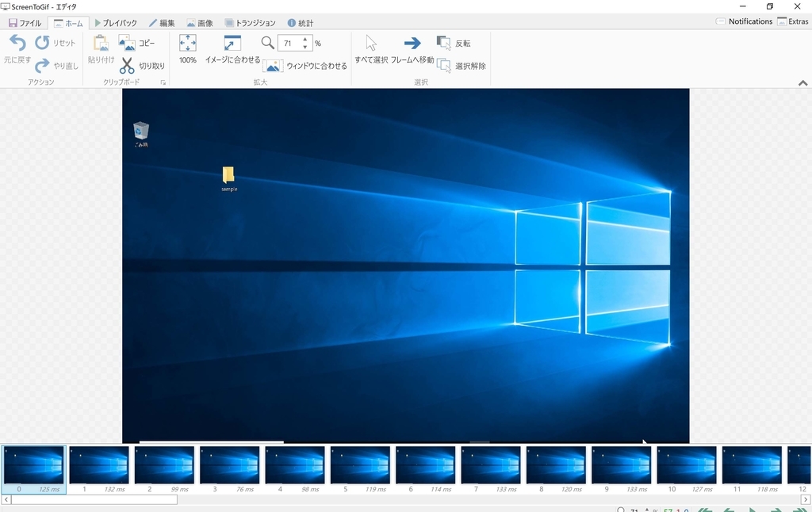Click ウィンドウに合わせる fit icon
Viewport: 812px width, 512px height.
(273, 66)
